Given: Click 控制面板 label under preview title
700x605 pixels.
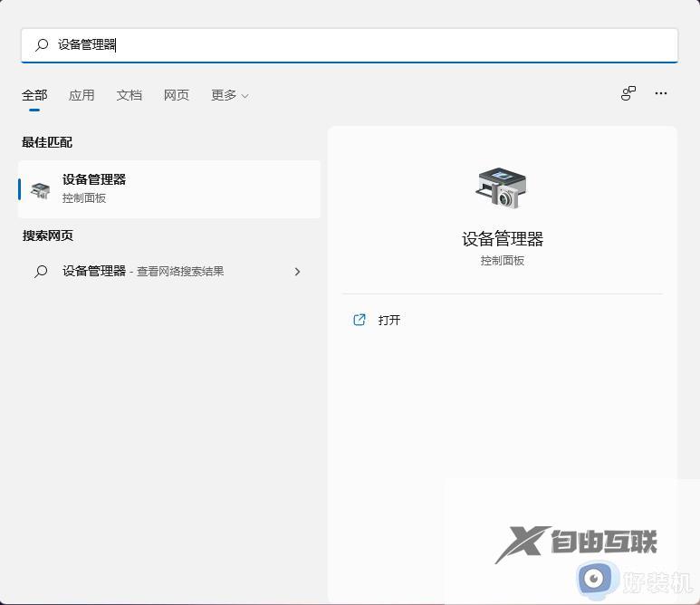Looking at the screenshot, I should (x=503, y=260).
